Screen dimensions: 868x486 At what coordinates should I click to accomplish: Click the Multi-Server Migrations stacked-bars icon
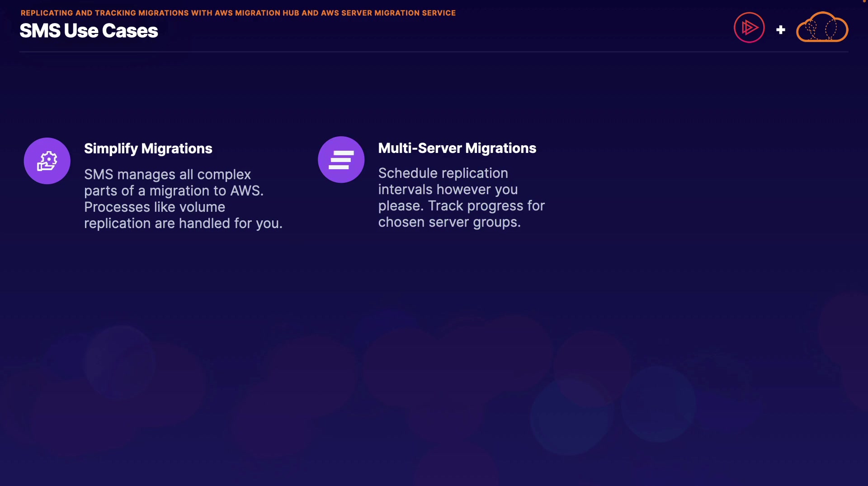(x=341, y=159)
